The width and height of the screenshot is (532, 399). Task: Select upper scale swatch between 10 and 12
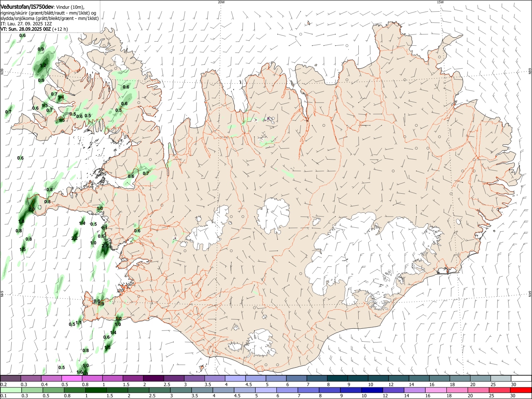(x=378, y=378)
